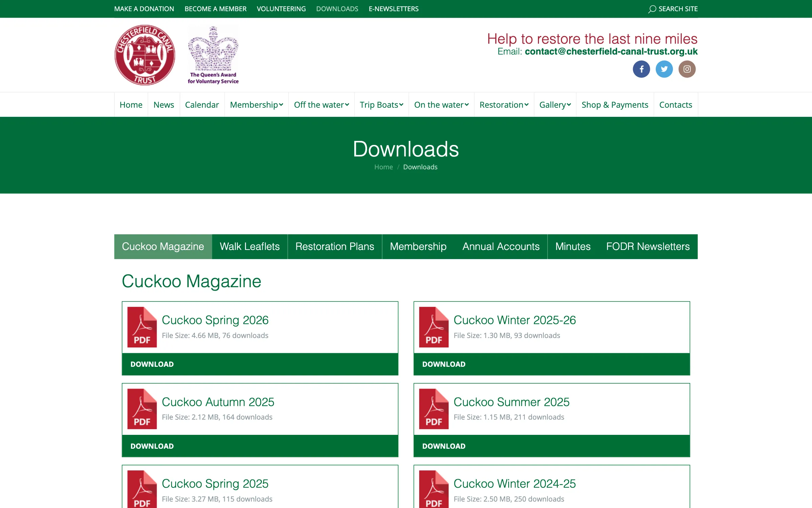
Task: Click PDF icon for Cuckoo Spring 2026
Action: pyautogui.click(x=142, y=327)
